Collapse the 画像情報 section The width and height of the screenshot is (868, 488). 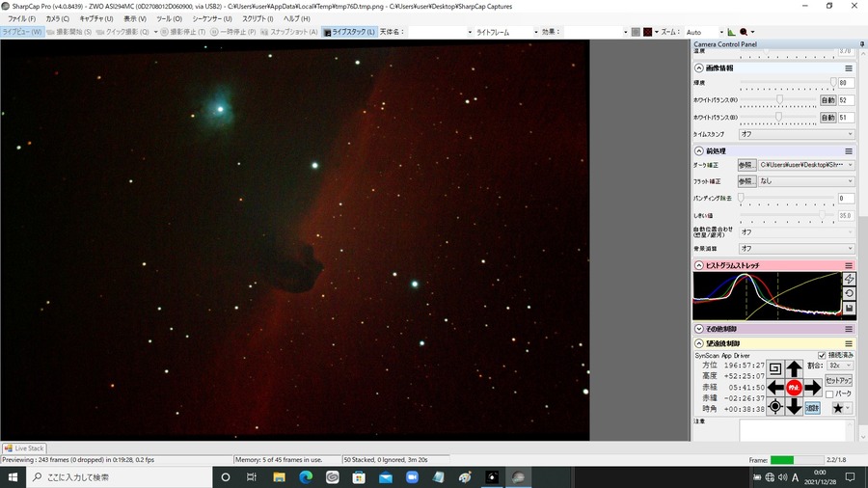coord(698,68)
